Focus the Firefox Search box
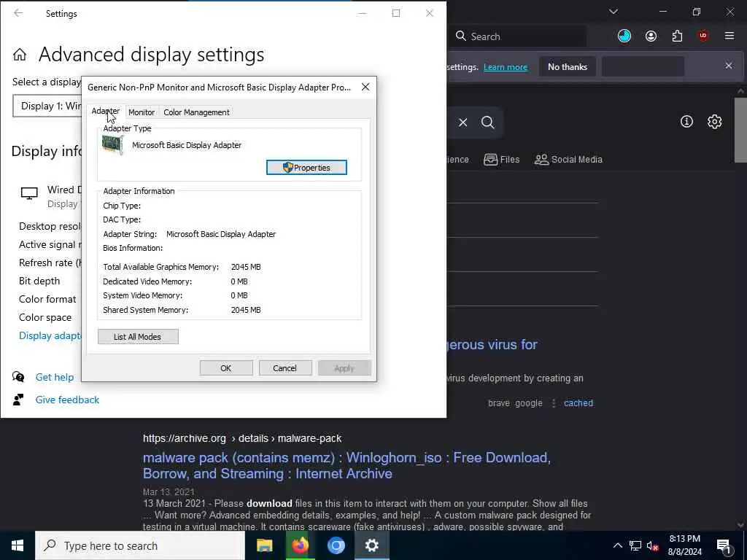Screen dimensions: 747x560 click(518, 36)
